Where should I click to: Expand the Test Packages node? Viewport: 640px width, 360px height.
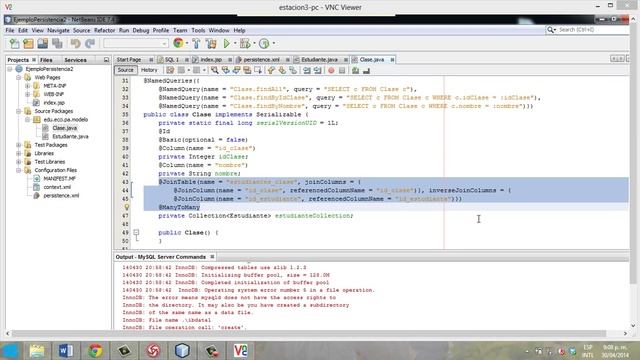pyautogui.click(x=19, y=145)
